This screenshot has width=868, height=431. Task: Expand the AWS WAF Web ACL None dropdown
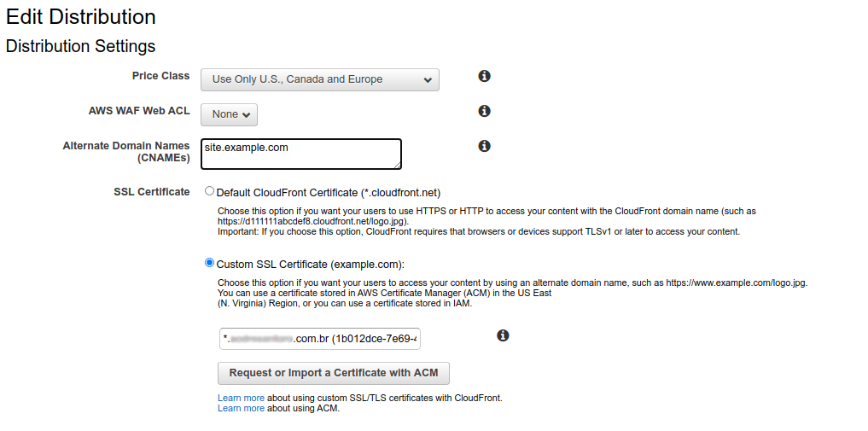click(x=230, y=114)
